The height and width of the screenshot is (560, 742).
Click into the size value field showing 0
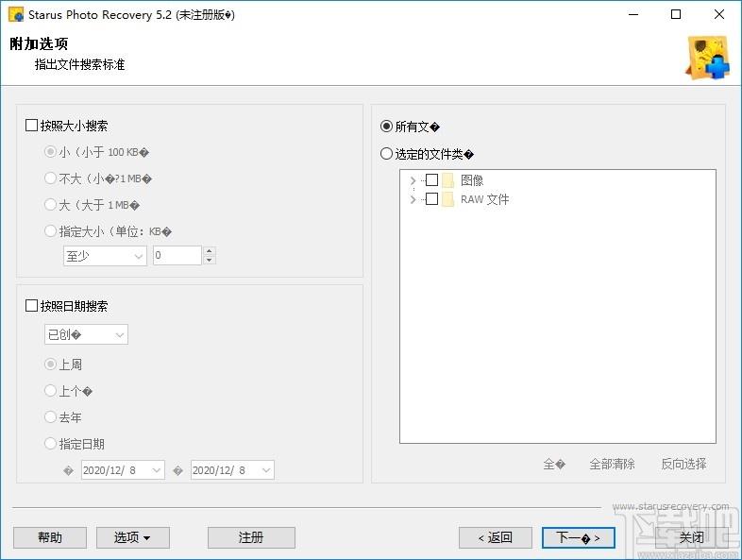177,256
